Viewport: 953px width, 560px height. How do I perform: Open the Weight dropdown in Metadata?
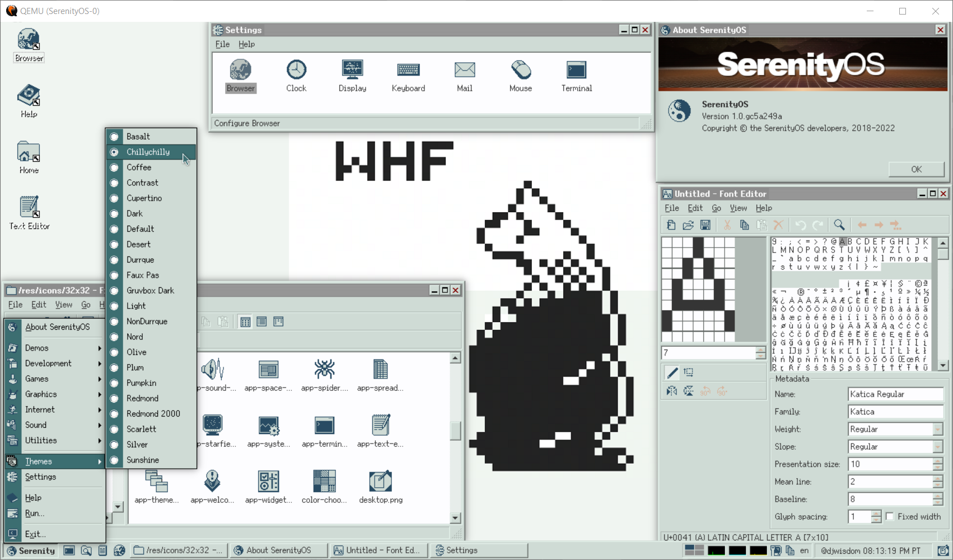[x=938, y=429]
